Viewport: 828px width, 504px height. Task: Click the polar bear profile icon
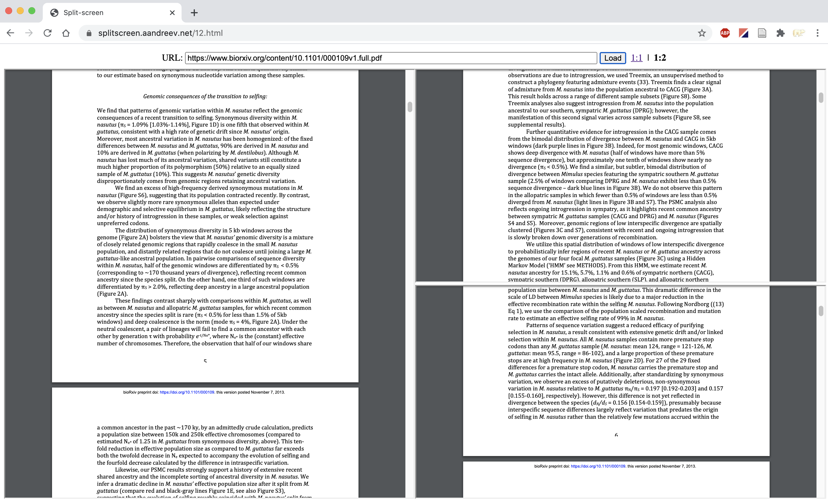point(799,33)
